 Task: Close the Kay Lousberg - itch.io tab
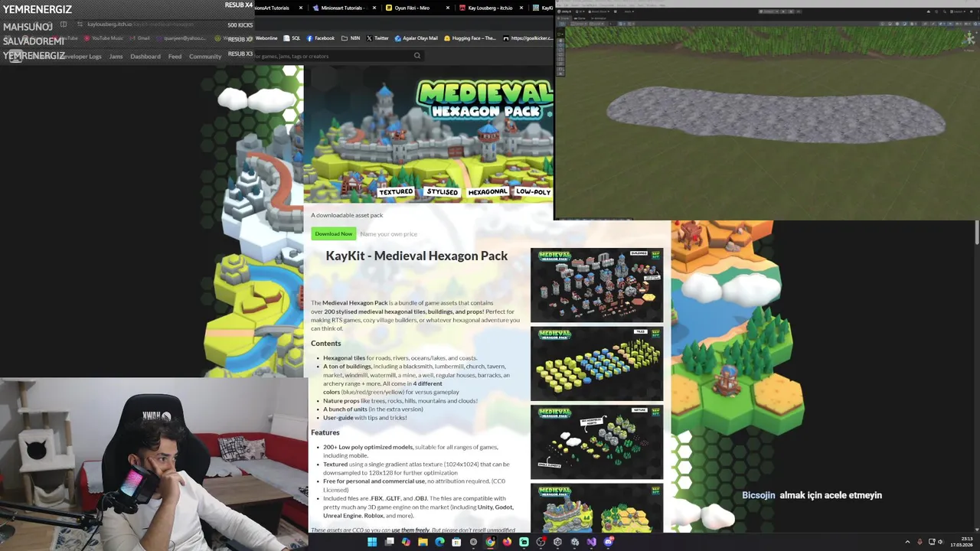(x=521, y=8)
